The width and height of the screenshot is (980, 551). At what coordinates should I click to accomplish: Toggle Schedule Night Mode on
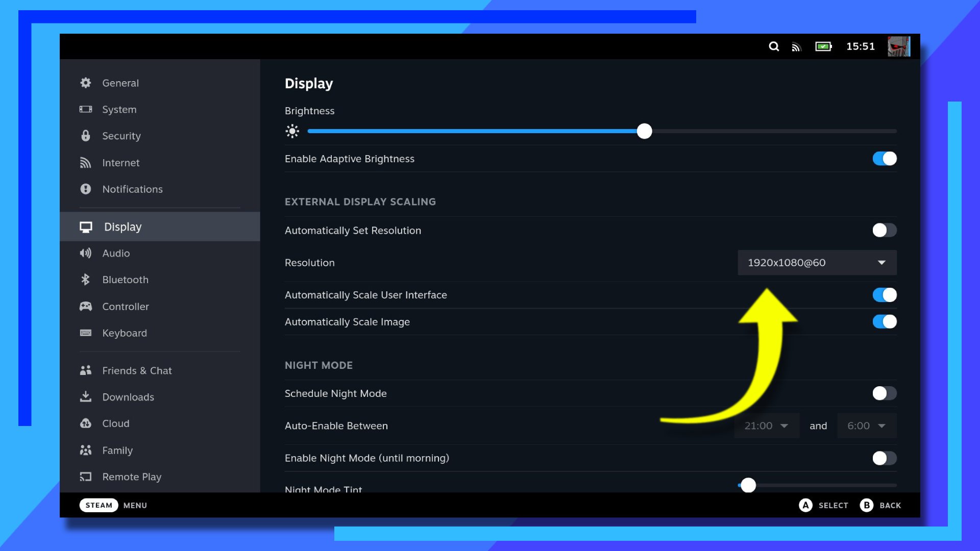(x=884, y=393)
